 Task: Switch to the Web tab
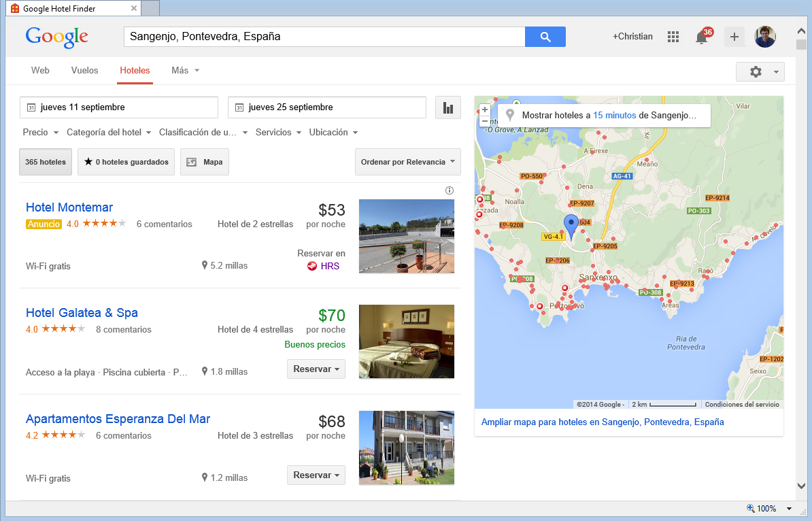point(40,71)
